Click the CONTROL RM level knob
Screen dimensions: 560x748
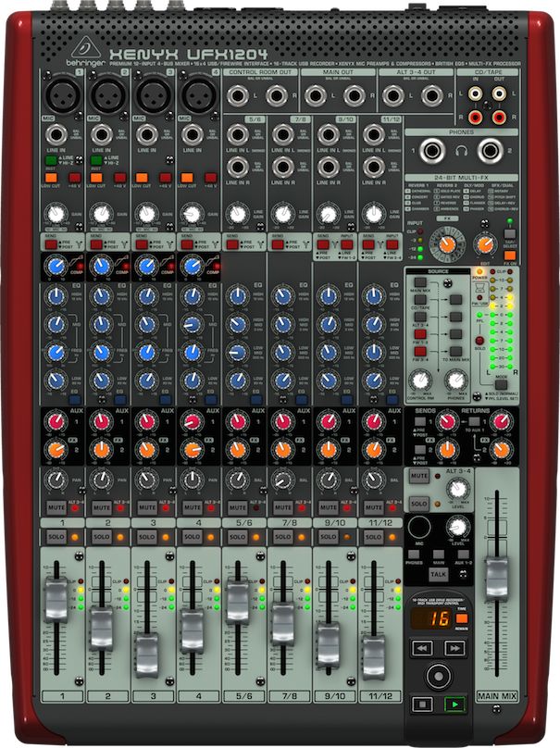coord(419,380)
